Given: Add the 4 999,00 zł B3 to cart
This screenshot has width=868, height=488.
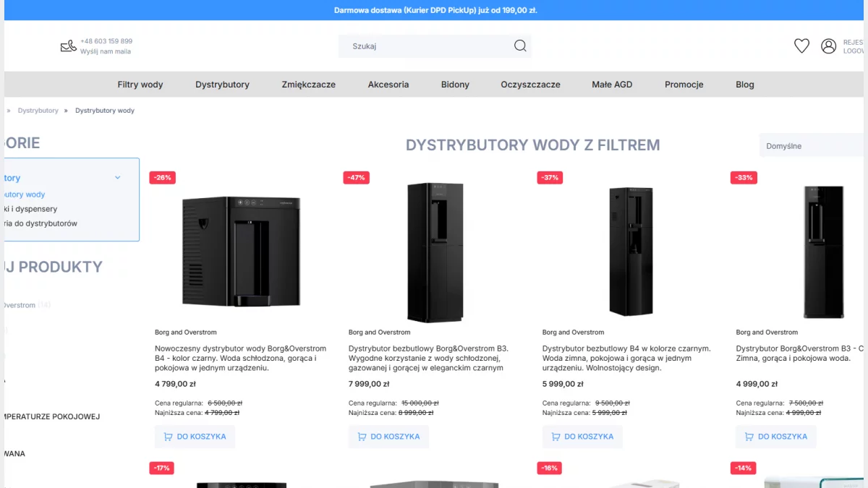Looking at the screenshot, I should pyautogui.click(x=776, y=437).
